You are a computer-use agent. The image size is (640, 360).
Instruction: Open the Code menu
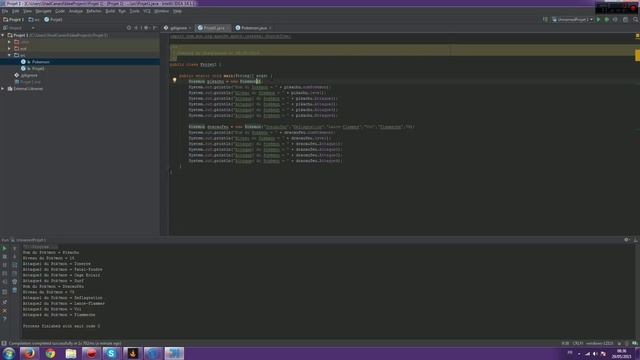tap(60, 11)
